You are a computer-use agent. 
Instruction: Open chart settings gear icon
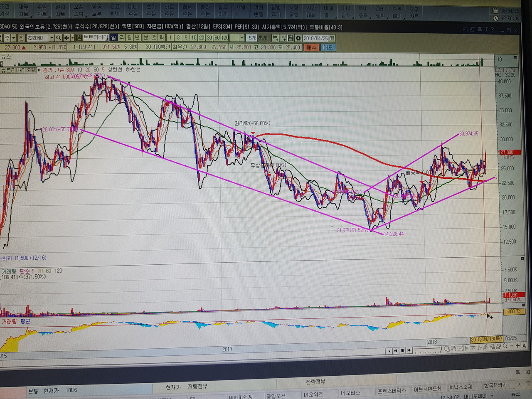[298, 38]
